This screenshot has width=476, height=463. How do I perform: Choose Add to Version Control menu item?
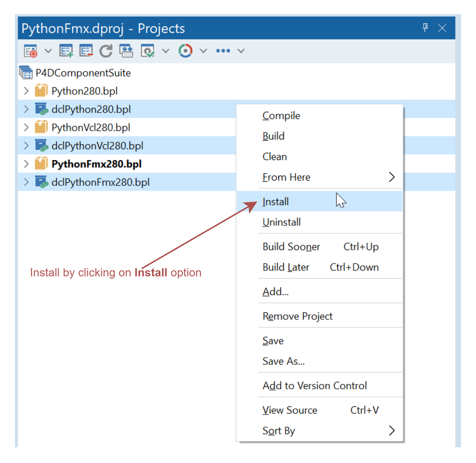(x=320, y=386)
